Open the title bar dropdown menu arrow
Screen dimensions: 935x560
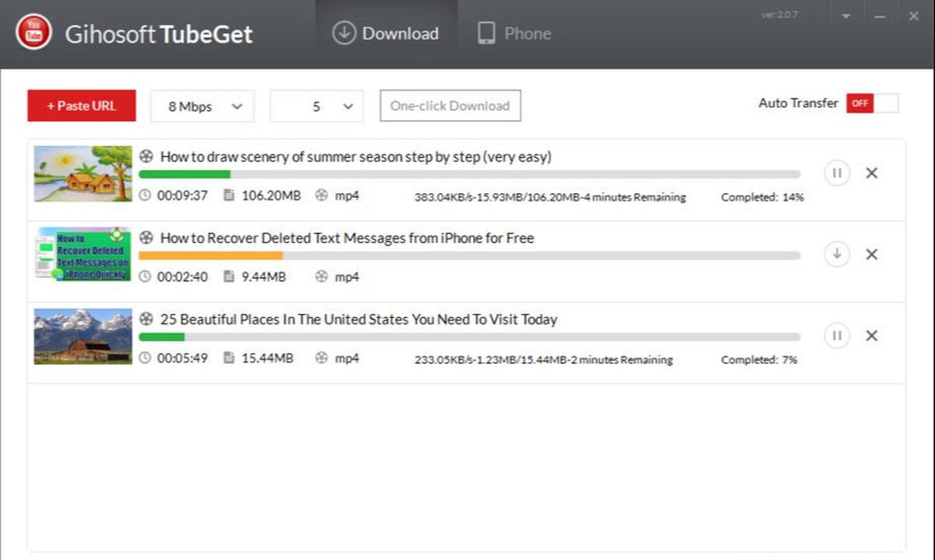(x=846, y=17)
